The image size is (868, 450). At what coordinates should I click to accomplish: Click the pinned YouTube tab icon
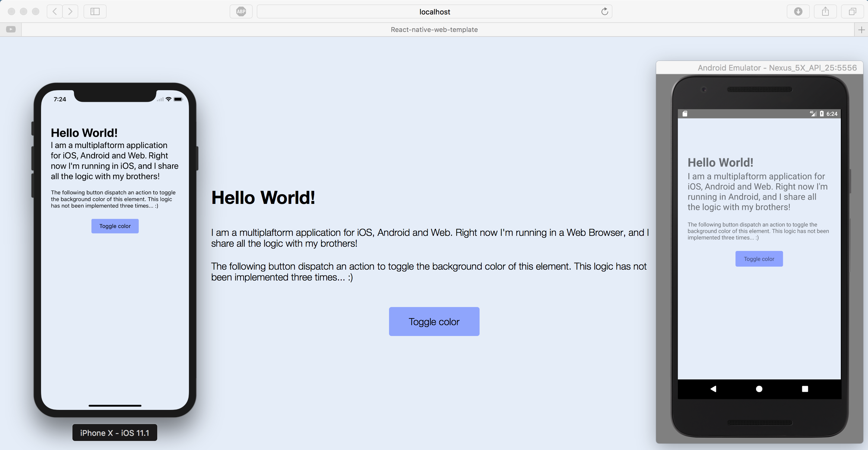point(11,30)
